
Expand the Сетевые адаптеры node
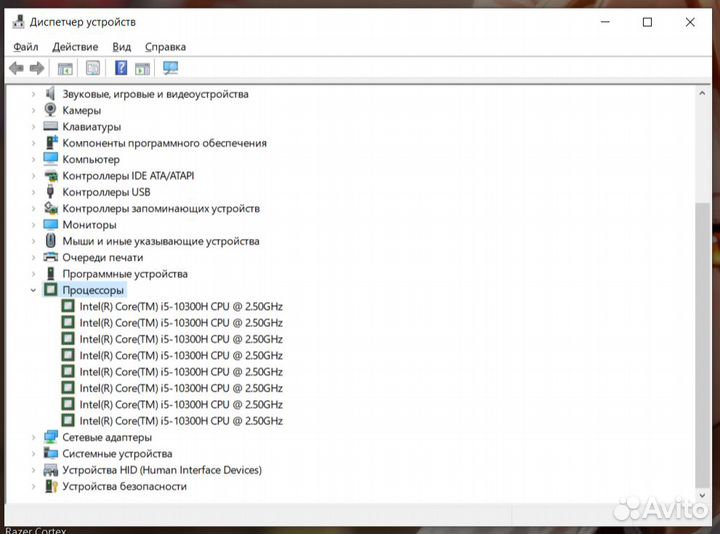pyautogui.click(x=33, y=437)
